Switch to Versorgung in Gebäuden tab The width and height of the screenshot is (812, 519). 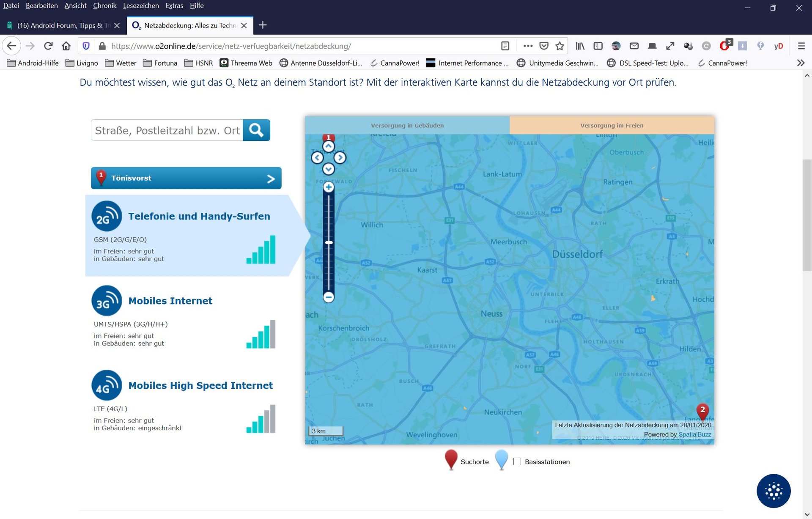(x=407, y=126)
